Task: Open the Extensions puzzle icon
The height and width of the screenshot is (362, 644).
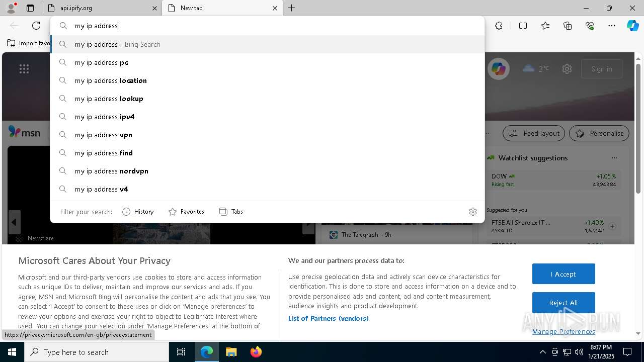Action: point(499,26)
